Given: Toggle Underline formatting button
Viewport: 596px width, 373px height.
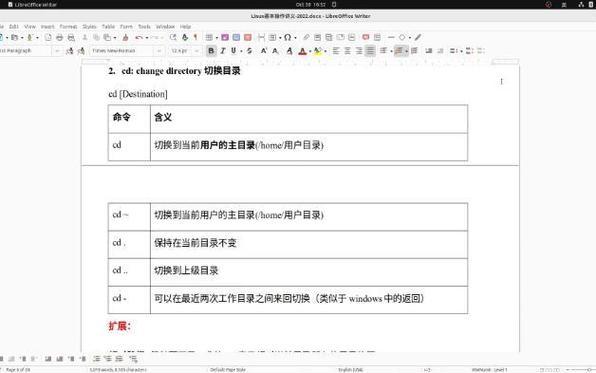Looking at the screenshot, I should (x=234, y=51).
